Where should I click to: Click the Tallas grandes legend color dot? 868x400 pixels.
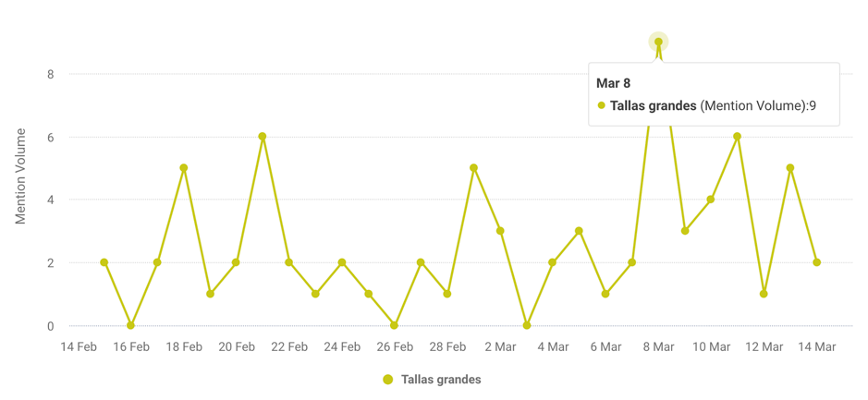pos(388,380)
